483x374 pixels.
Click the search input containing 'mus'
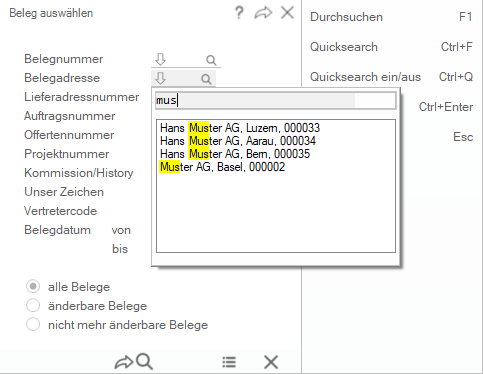pos(276,100)
